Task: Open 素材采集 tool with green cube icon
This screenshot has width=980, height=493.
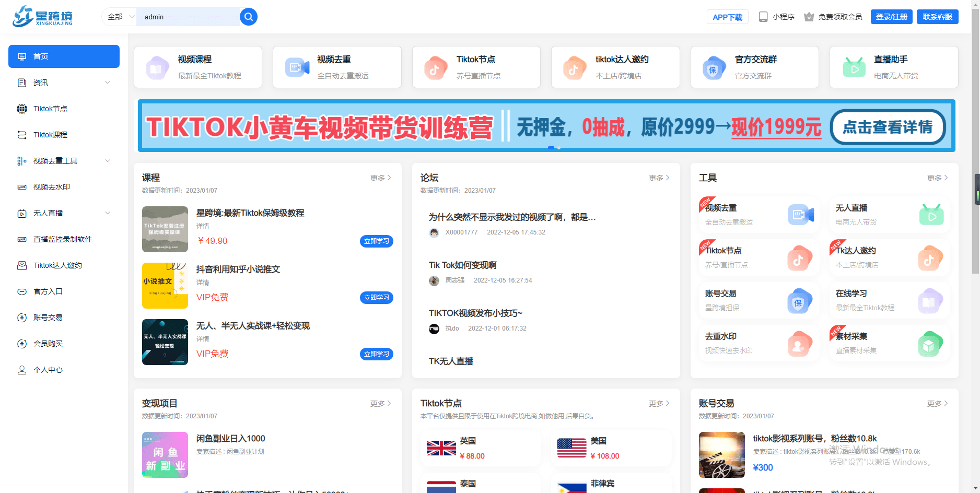Action: (890, 343)
